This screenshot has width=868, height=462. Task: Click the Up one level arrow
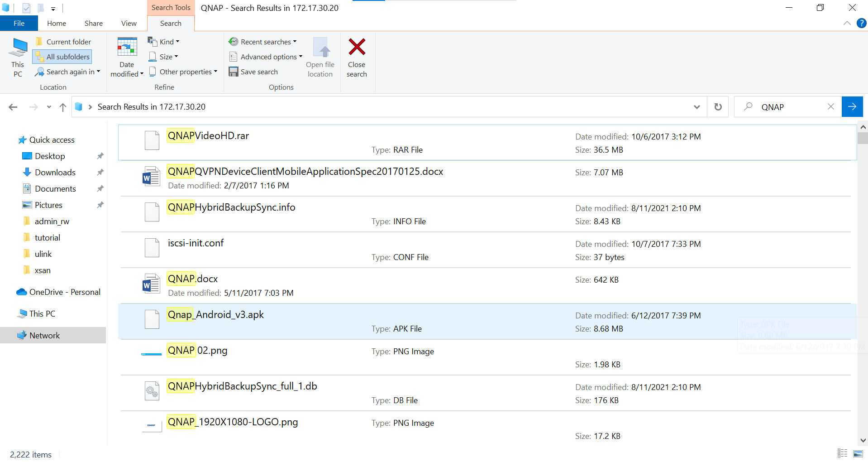63,107
